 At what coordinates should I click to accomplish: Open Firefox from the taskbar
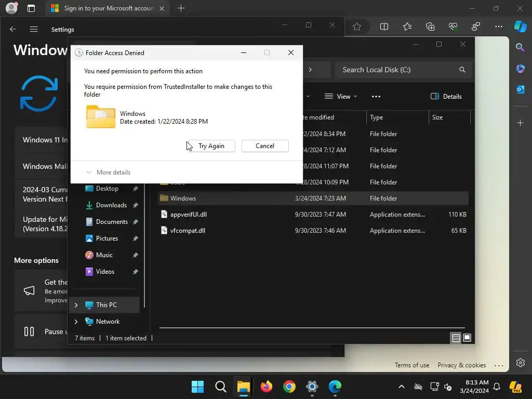point(267,387)
